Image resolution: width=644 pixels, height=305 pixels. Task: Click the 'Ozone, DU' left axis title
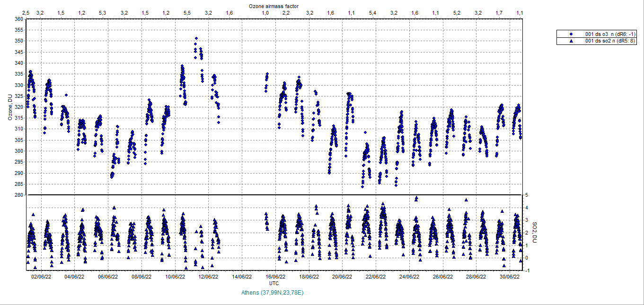point(10,107)
